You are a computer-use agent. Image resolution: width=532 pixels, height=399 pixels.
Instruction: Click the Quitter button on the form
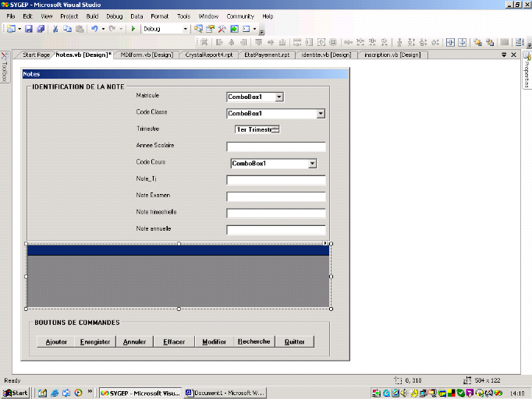pyautogui.click(x=295, y=342)
